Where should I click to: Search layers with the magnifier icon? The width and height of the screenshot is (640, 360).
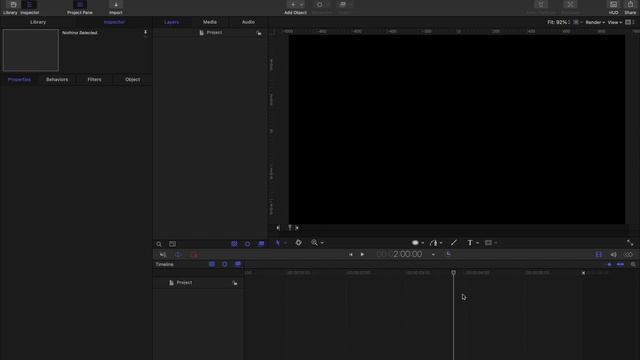click(x=159, y=244)
